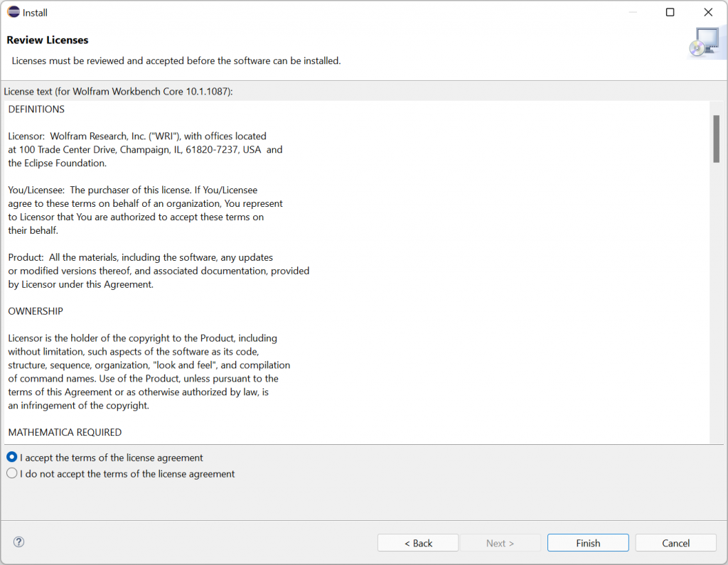Click the wizard banner computer graphic
The height and width of the screenshot is (565, 728).
706,41
